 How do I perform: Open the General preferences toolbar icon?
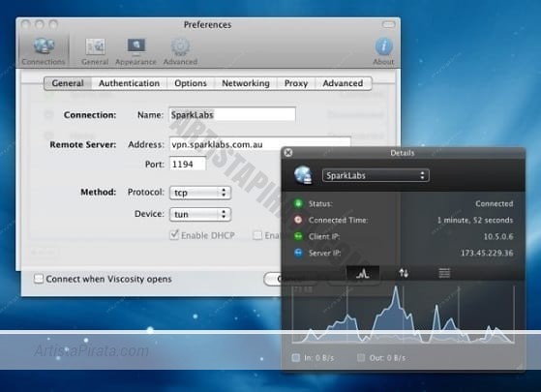[95, 51]
